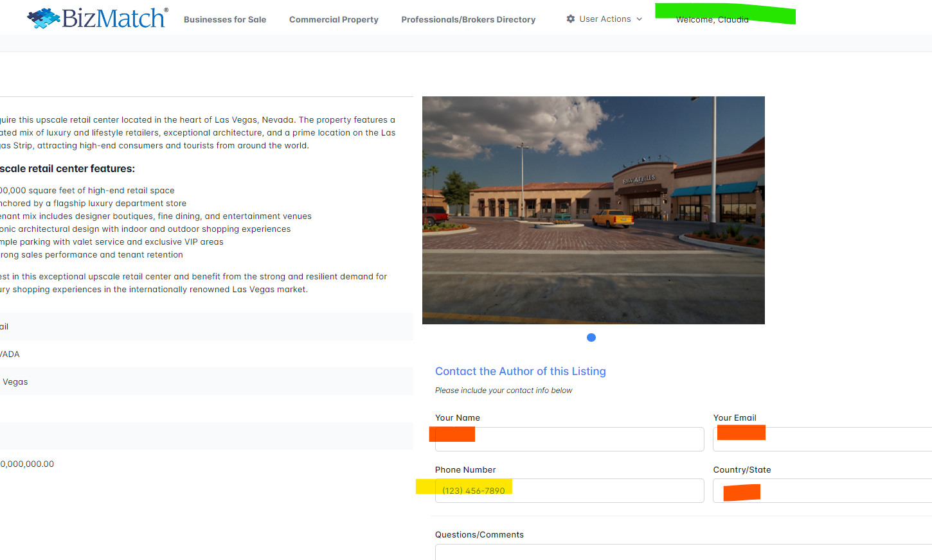Focus the Your Name input field
932x560 pixels.
[x=569, y=439]
